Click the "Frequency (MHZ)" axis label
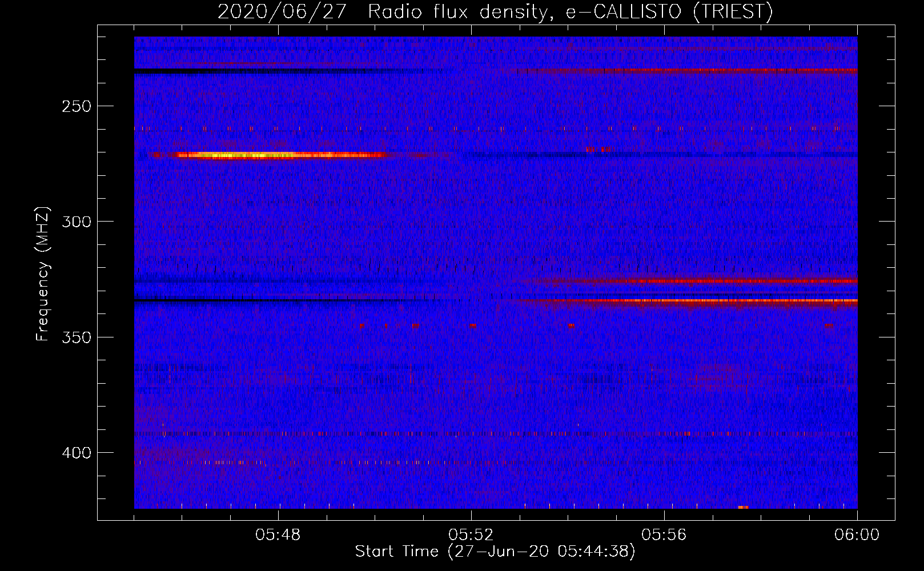Screen dimensions: 924x571 tap(43, 274)
